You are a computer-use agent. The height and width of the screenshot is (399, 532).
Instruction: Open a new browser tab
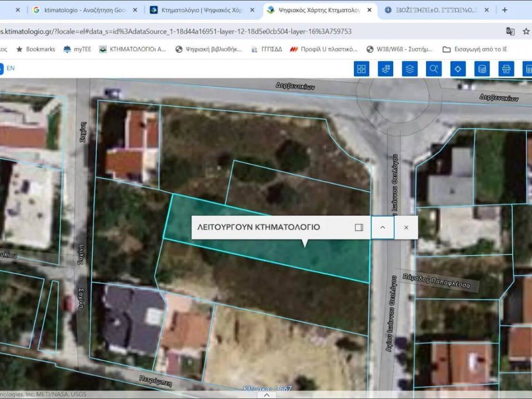point(504,10)
